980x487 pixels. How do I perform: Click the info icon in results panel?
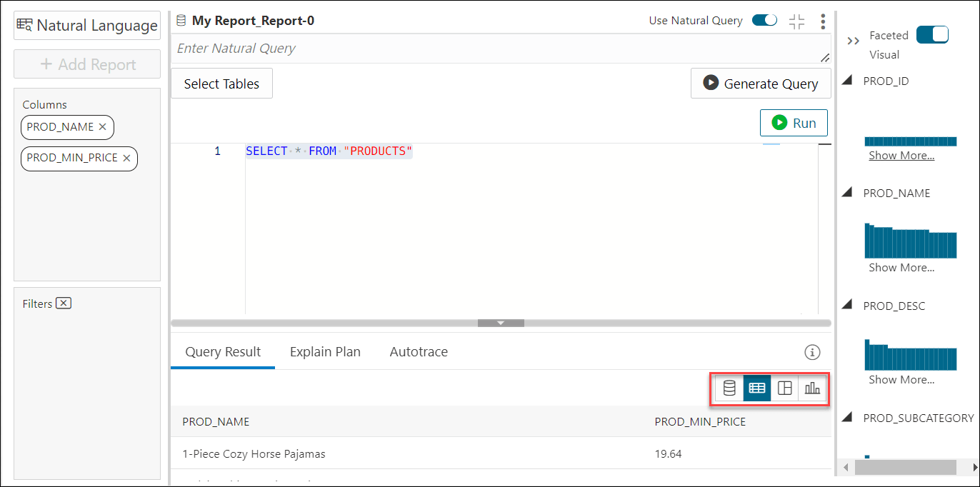(812, 352)
